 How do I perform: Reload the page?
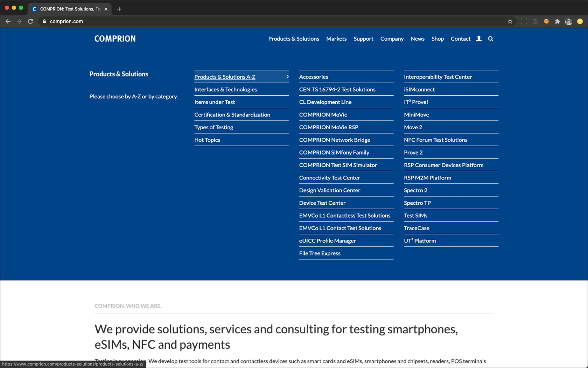tap(30, 21)
